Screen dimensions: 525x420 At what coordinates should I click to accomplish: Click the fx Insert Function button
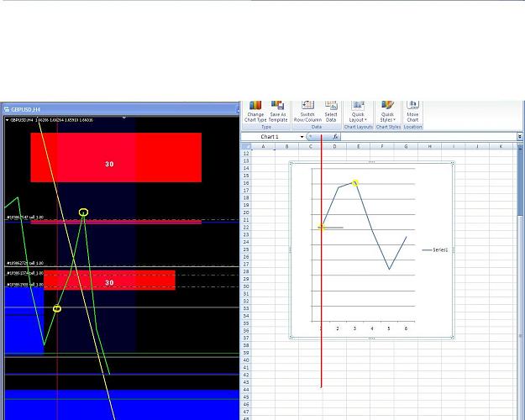pyautogui.click(x=335, y=137)
